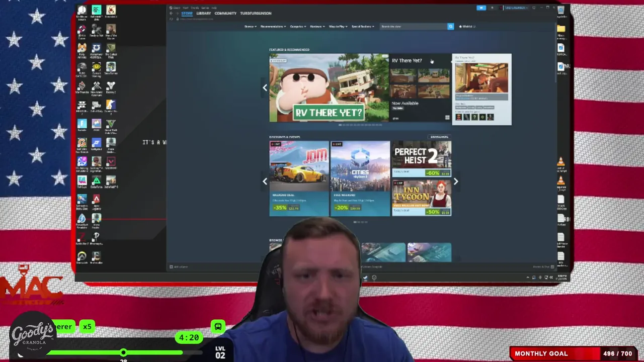Open the Cities Skylines free weekend card
Viewport: 644px width, 362px height.
(360, 178)
